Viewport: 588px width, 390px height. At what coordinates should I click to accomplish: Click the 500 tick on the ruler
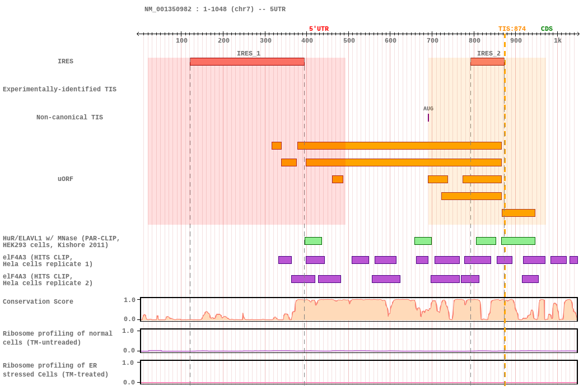pyautogui.click(x=349, y=40)
